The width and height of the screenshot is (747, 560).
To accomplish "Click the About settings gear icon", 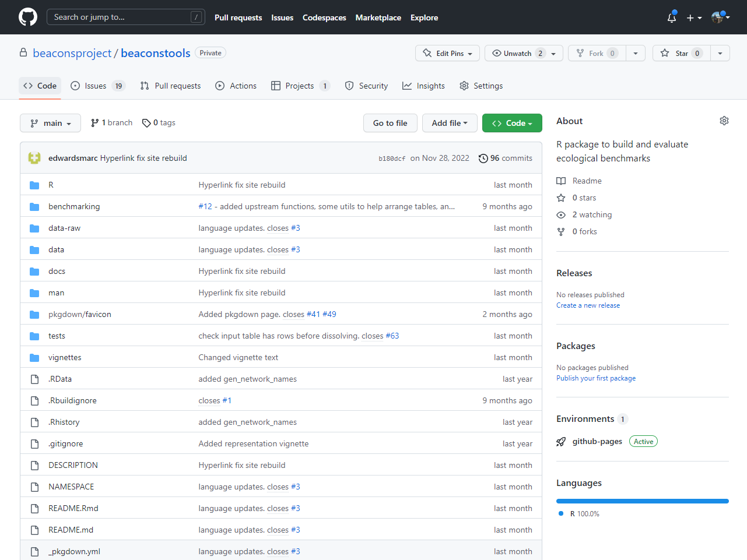I will (x=724, y=121).
